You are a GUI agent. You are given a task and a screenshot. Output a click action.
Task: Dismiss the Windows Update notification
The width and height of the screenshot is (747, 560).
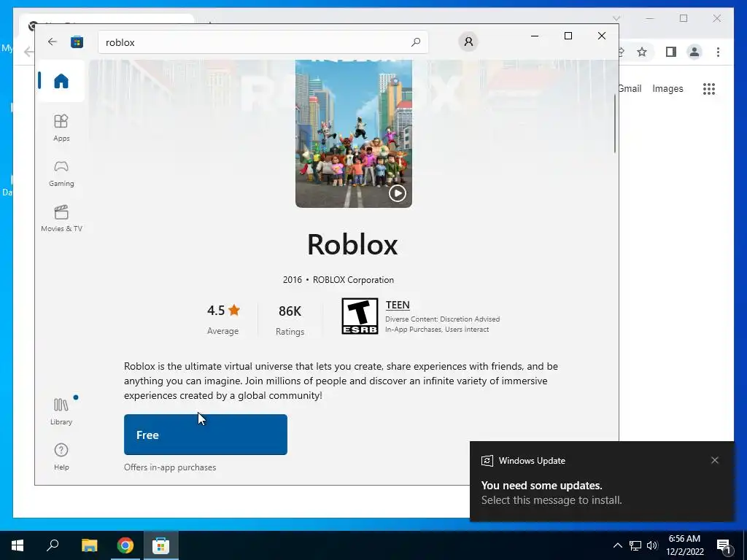pos(715,460)
